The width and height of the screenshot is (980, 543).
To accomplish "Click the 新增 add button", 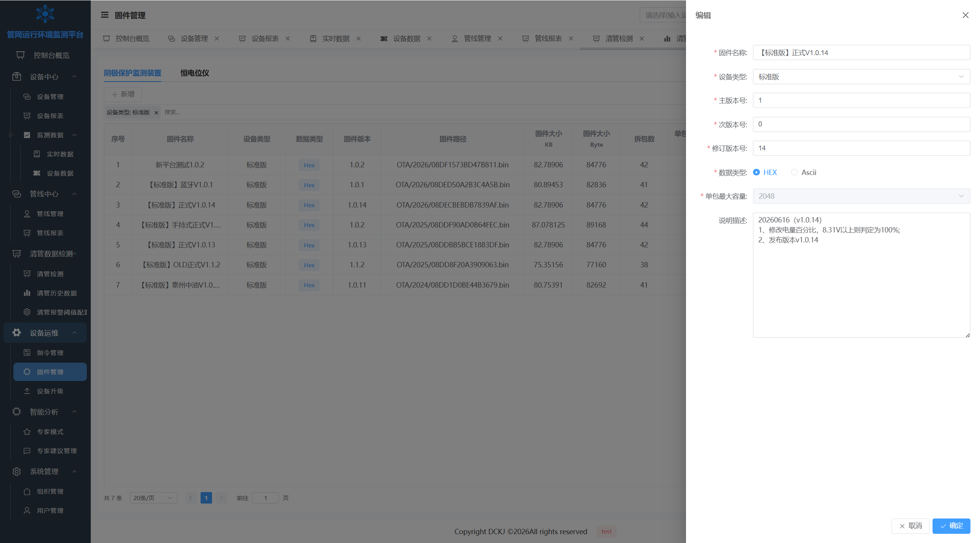I will click(x=123, y=94).
